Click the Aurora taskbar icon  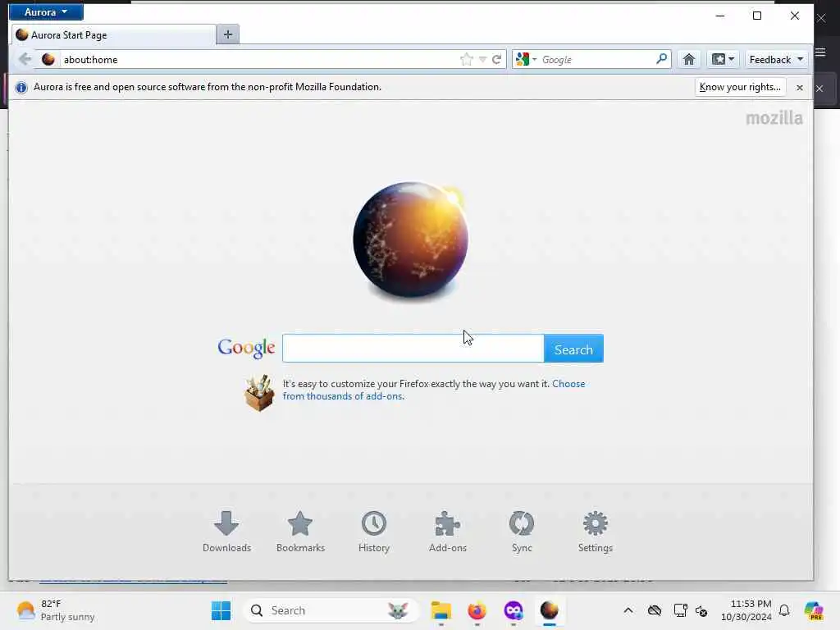pyautogui.click(x=549, y=610)
